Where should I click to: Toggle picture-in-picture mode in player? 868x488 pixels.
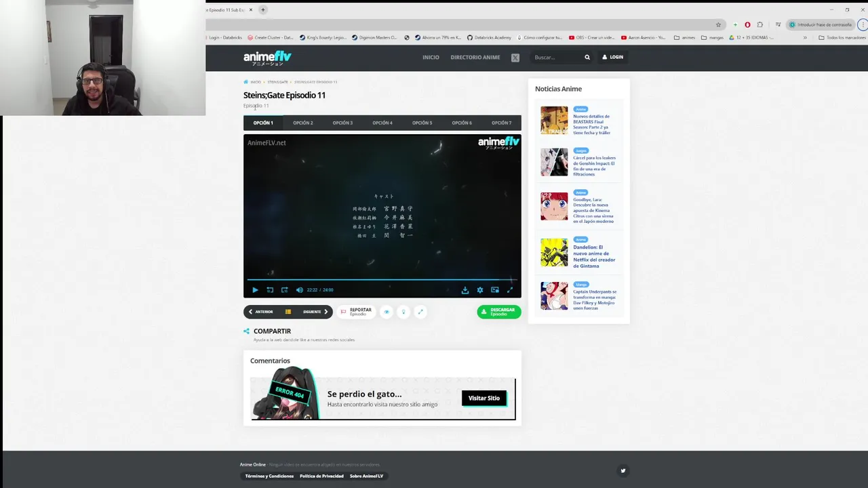tap(495, 290)
